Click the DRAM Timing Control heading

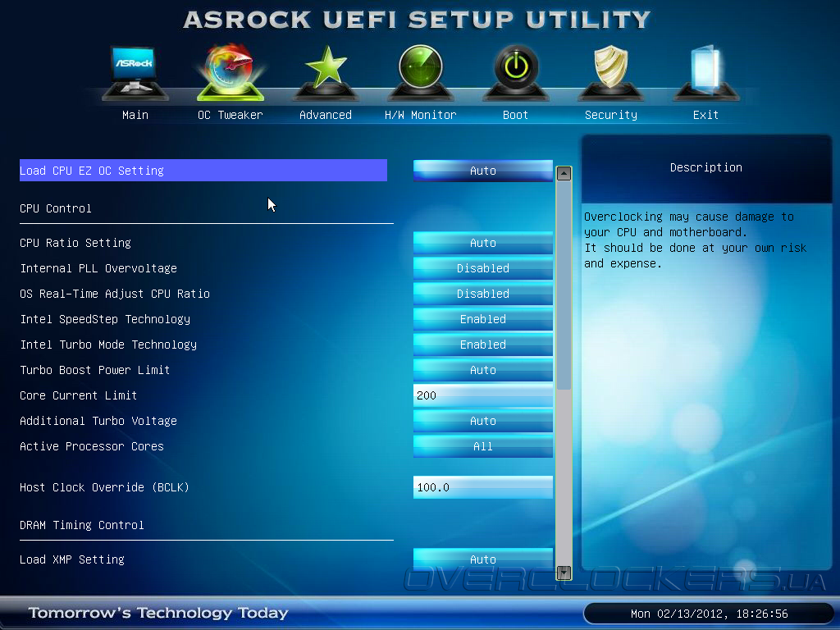click(82, 525)
